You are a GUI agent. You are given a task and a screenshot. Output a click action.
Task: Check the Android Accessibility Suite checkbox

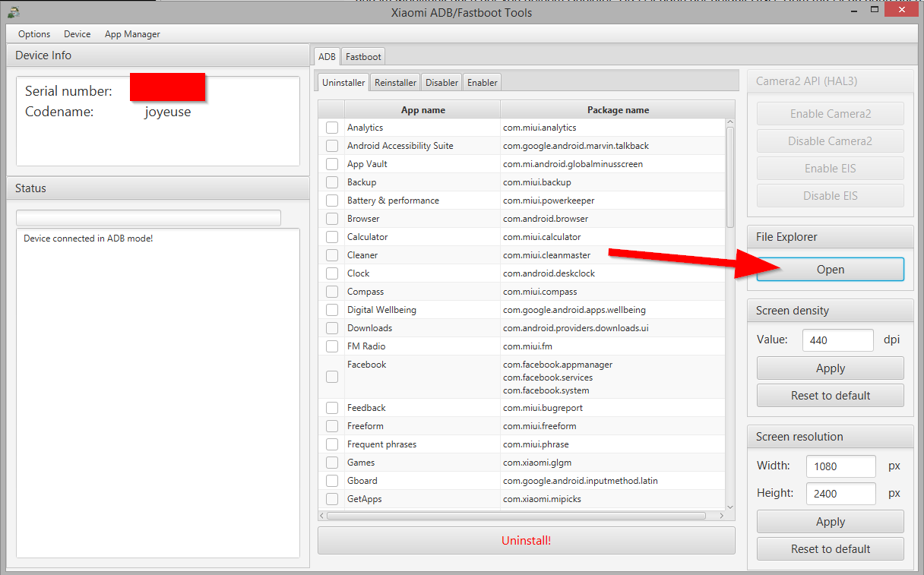coord(332,146)
